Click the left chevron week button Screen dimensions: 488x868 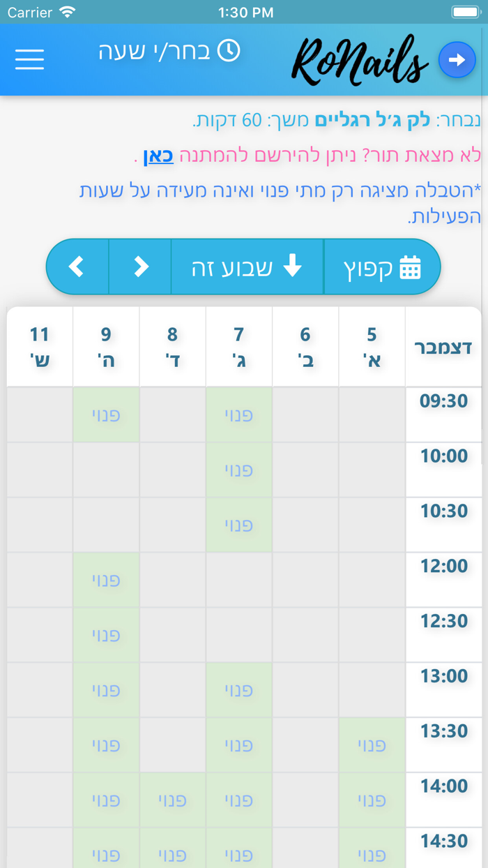[x=77, y=267]
